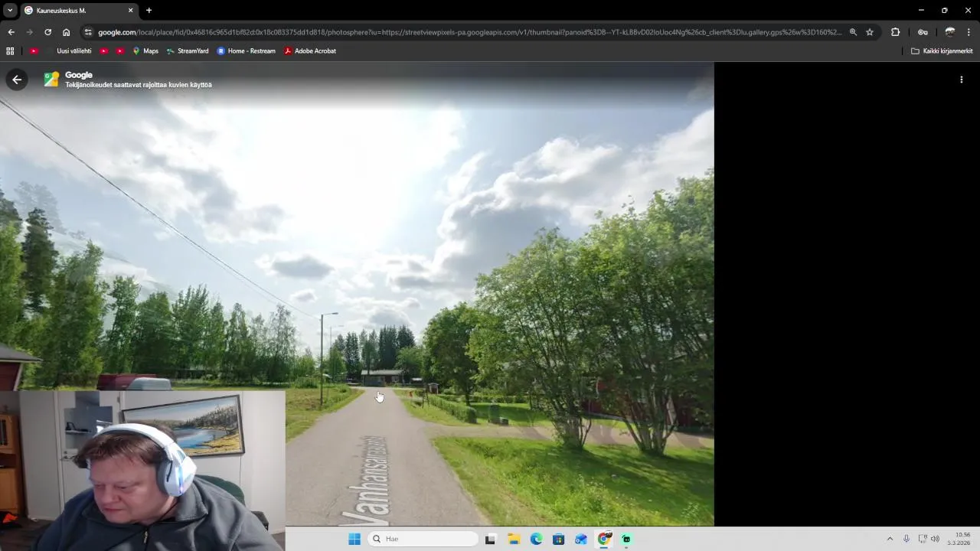
Task: Open File Explorer from the taskbar
Action: [514, 539]
